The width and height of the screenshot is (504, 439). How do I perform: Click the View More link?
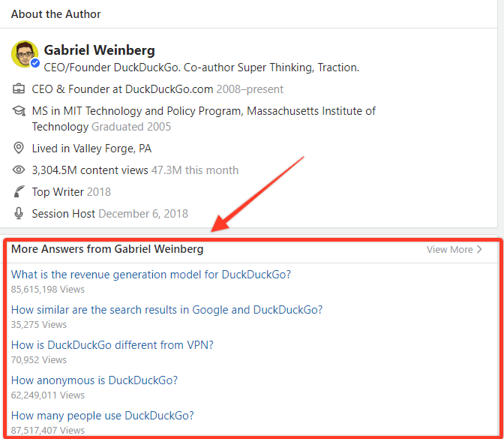coord(449,250)
